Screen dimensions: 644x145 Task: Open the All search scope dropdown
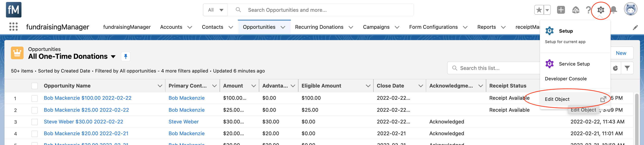[215, 10]
